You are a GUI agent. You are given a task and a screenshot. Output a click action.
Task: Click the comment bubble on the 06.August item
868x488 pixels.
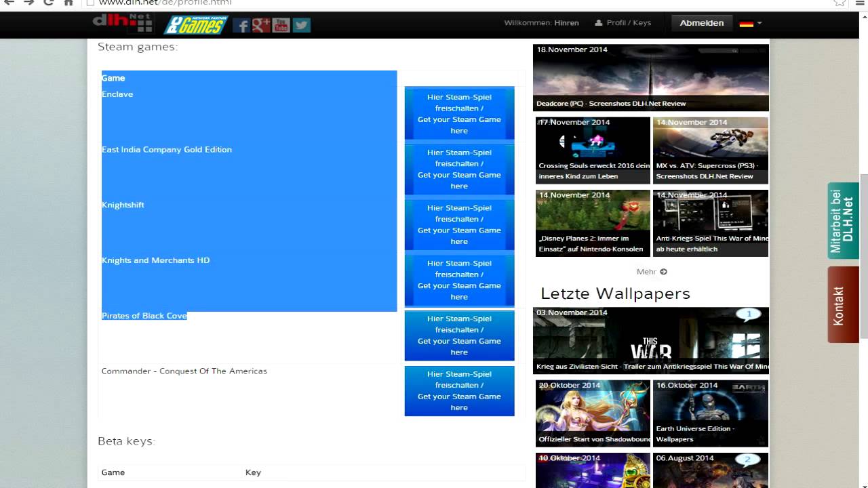pyautogui.click(x=747, y=460)
